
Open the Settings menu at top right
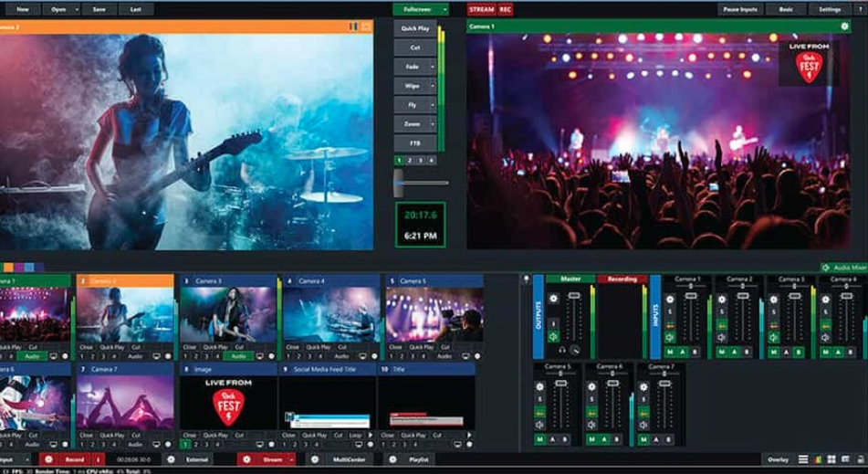click(x=829, y=9)
